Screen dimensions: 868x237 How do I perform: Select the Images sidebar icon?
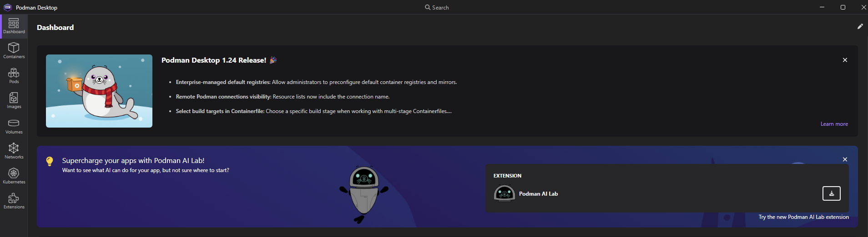point(14,100)
